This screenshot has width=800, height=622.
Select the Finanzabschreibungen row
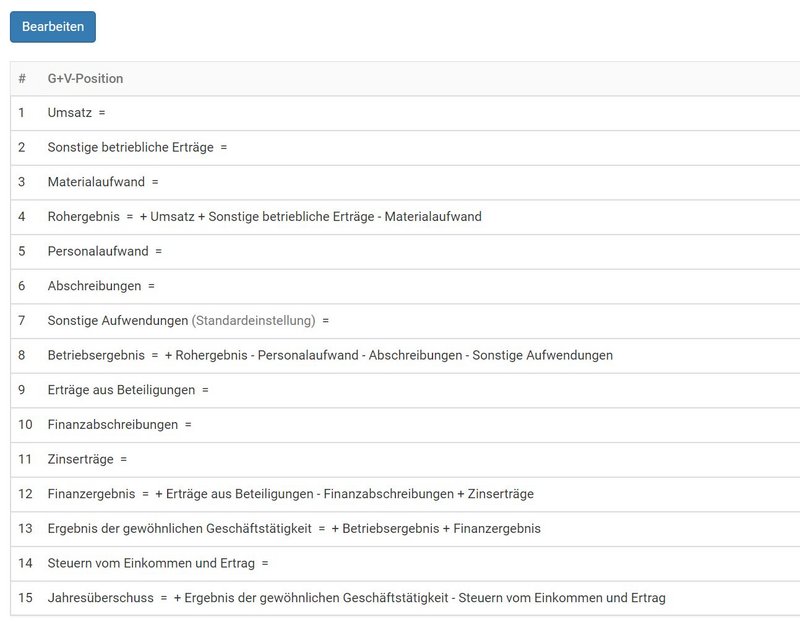point(119,424)
